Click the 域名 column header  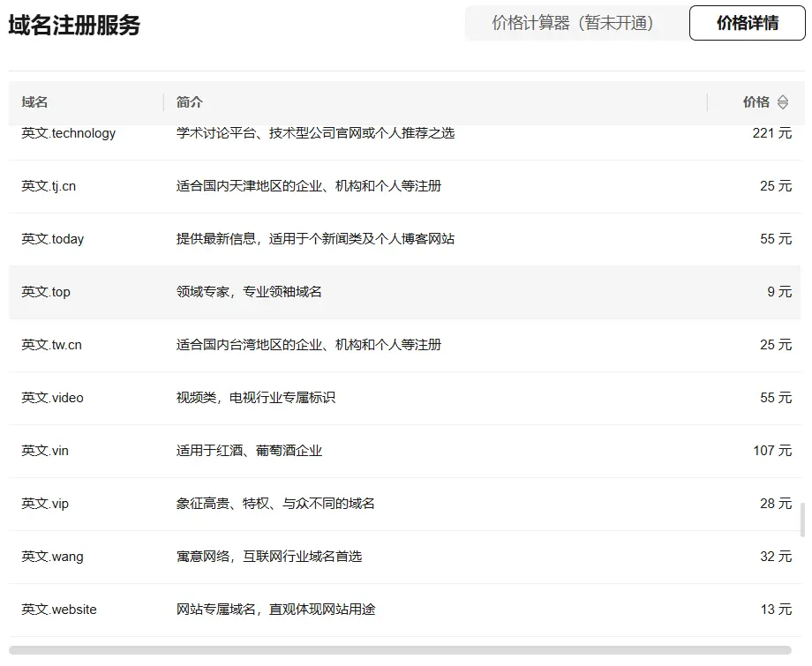tap(35, 102)
